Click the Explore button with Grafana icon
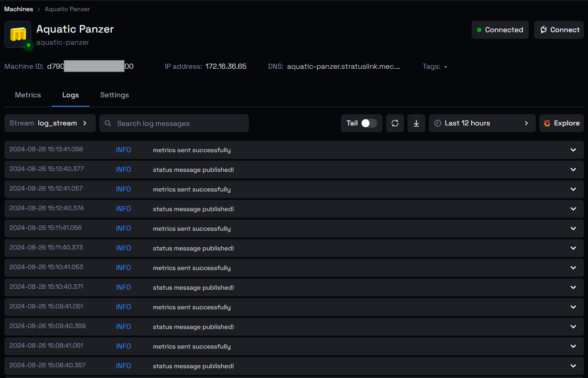This screenshot has width=588, height=378. (x=561, y=123)
